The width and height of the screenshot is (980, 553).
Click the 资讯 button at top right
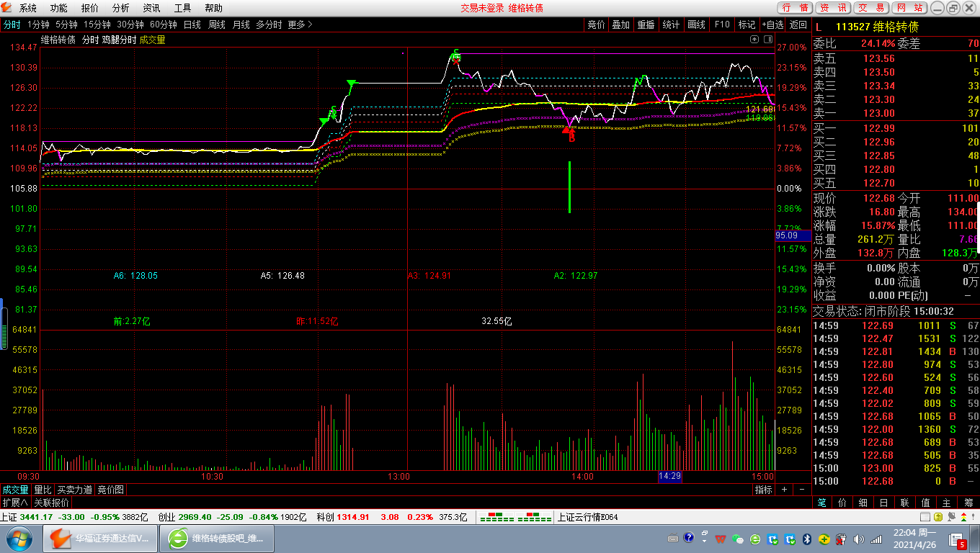coord(833,8)
